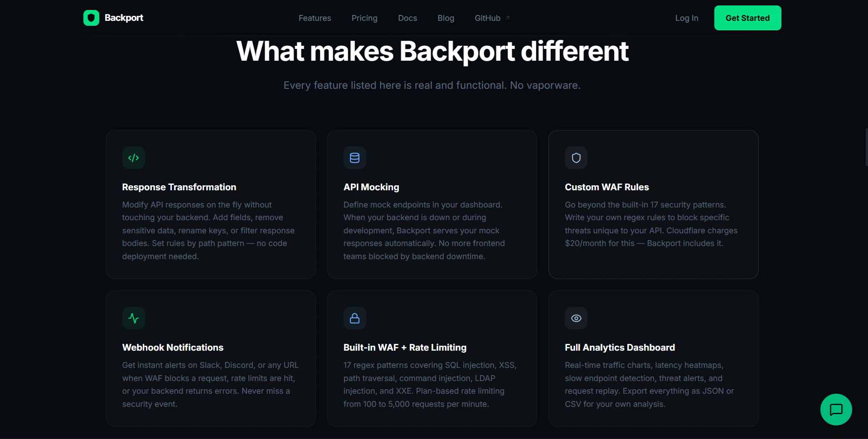Click the shield icon above Custom WAF Rules
868x439 pixels.
(576, 157)
